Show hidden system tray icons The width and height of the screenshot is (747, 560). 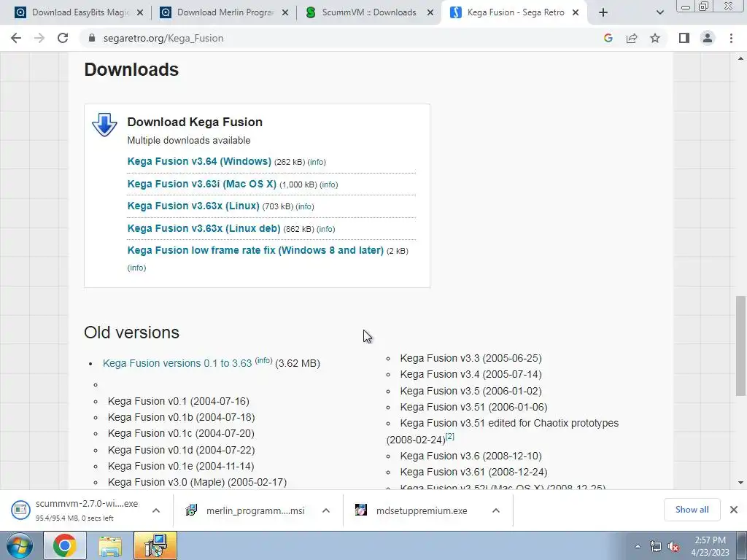coord(638,546)
